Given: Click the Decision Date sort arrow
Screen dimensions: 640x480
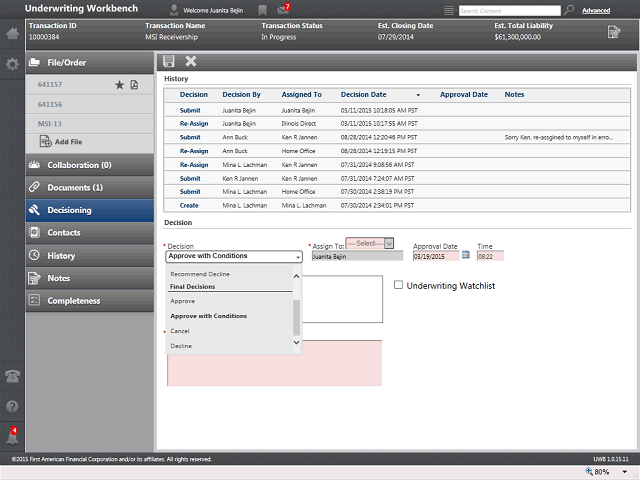Looking at the screenshot, I should tap(418, 95).
